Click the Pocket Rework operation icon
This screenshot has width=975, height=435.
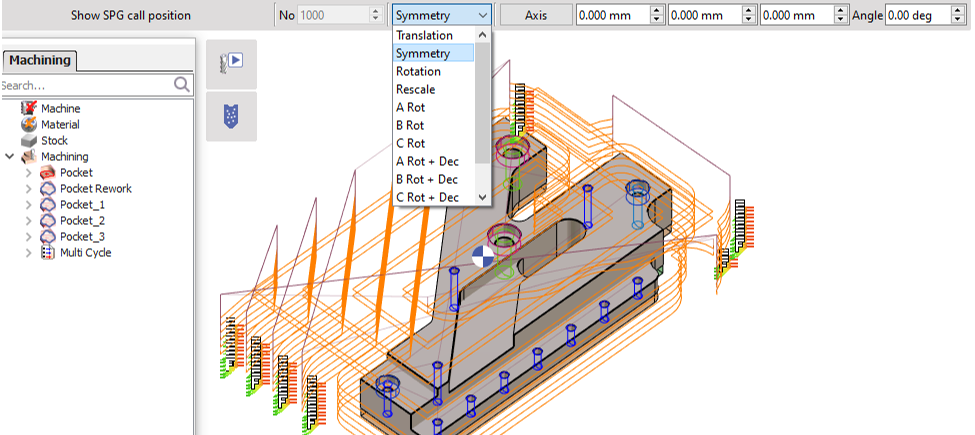click(x=48, y=189)
